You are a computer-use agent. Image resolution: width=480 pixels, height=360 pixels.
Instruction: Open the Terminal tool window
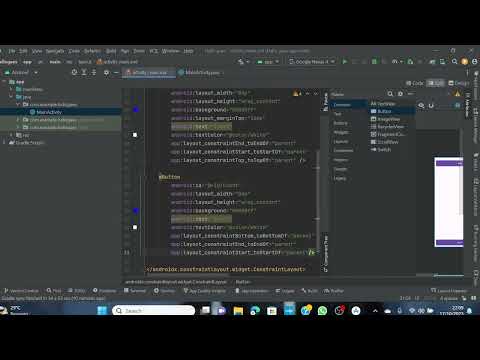tap(135, 291)
